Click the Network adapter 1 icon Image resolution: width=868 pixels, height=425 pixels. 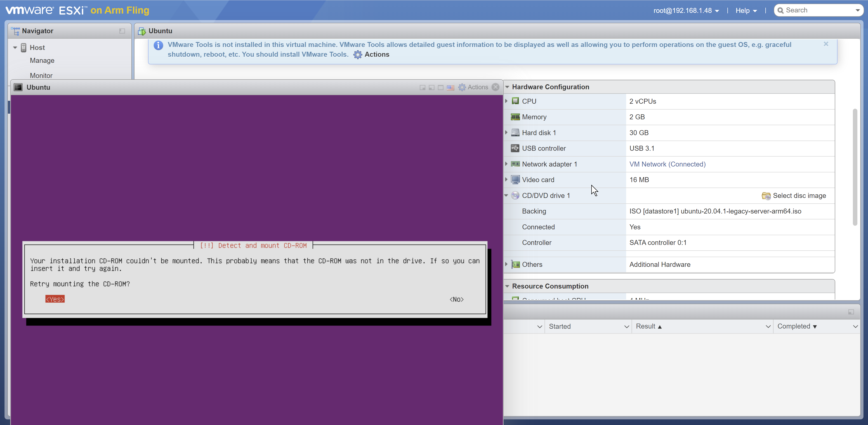[516, 164]
